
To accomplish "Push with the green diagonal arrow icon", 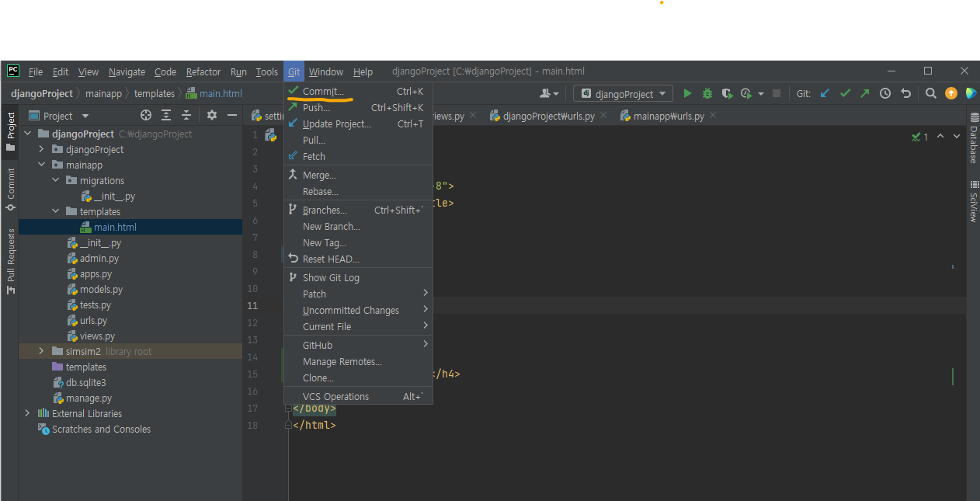I will click(x=865, y=93).
